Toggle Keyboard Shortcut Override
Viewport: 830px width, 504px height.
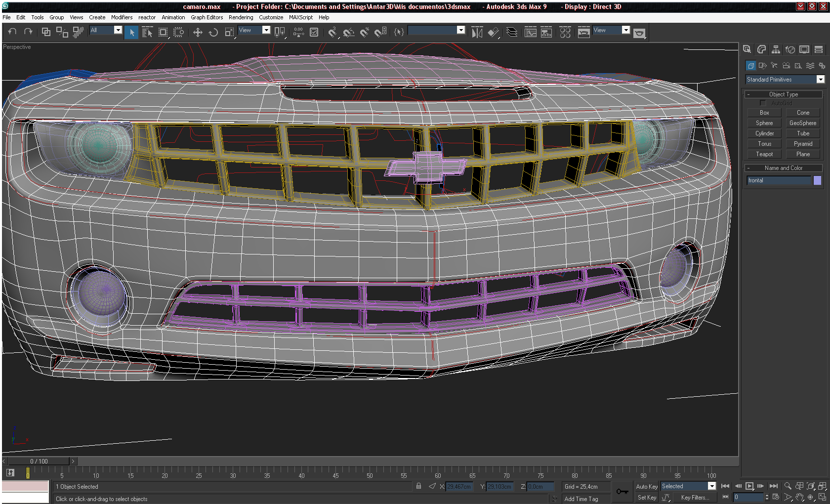pyautogui.click(x=314, y=32)
